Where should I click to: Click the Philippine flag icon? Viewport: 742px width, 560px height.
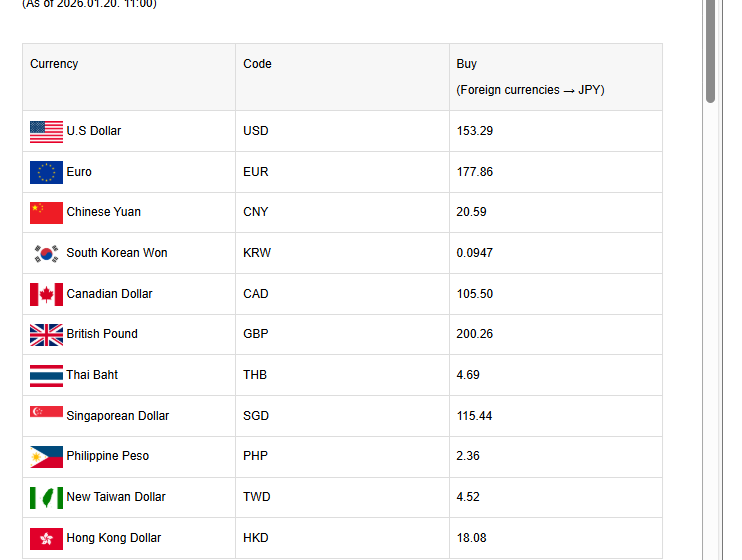[x=46, y=456]
